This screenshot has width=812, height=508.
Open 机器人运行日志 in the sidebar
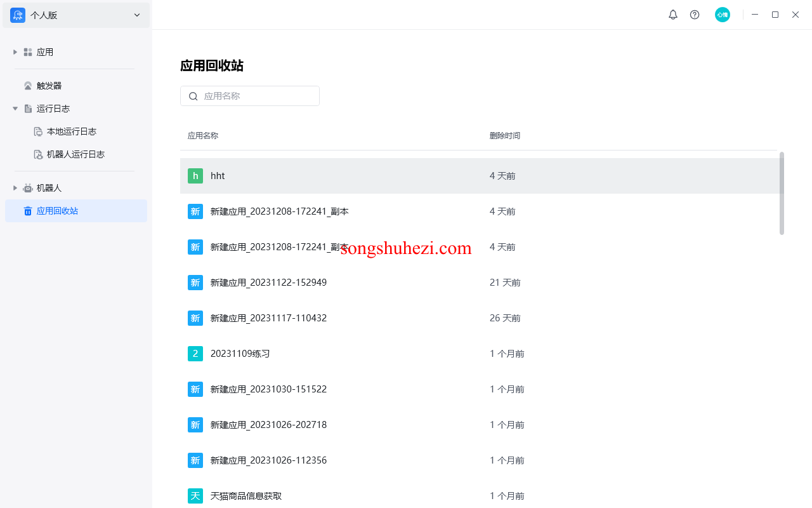click(76, 154)
